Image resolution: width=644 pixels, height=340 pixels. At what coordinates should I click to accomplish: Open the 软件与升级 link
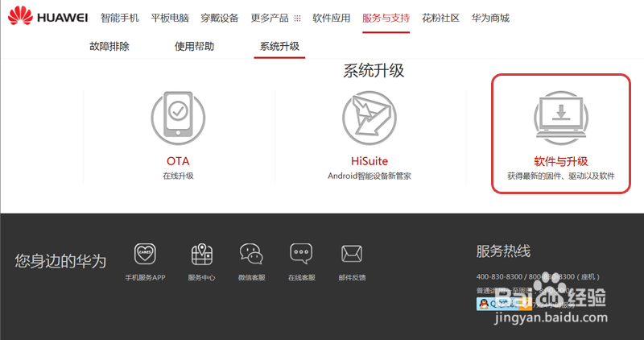point(560,161)
